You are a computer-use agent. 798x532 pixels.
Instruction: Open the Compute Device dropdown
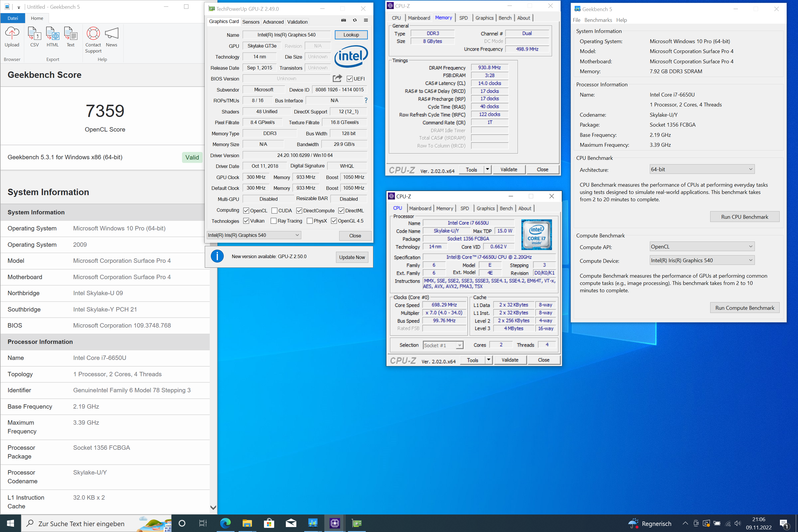[x=702, y=260]
